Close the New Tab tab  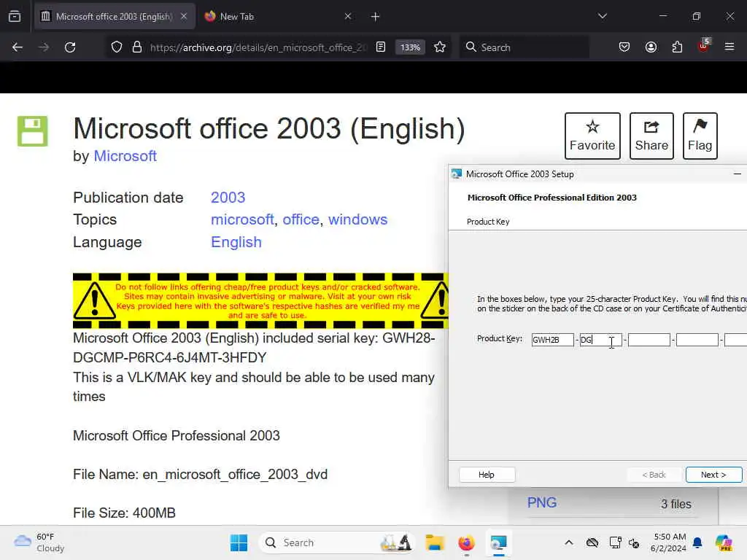348,17
